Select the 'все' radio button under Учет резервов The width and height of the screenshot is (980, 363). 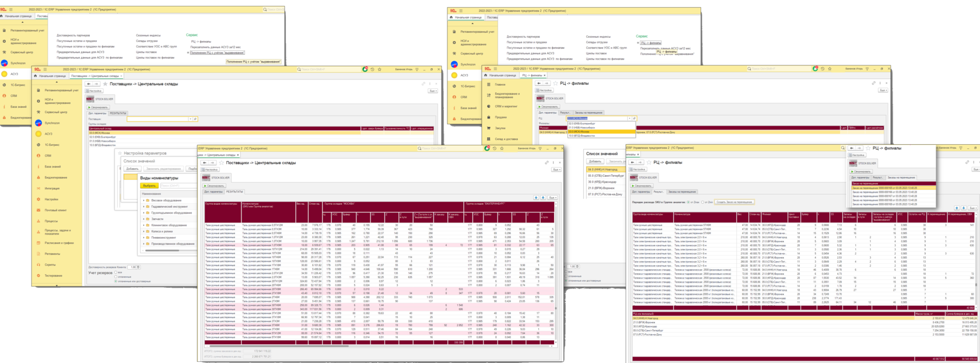pyautogui.click(x=116, y=273)
